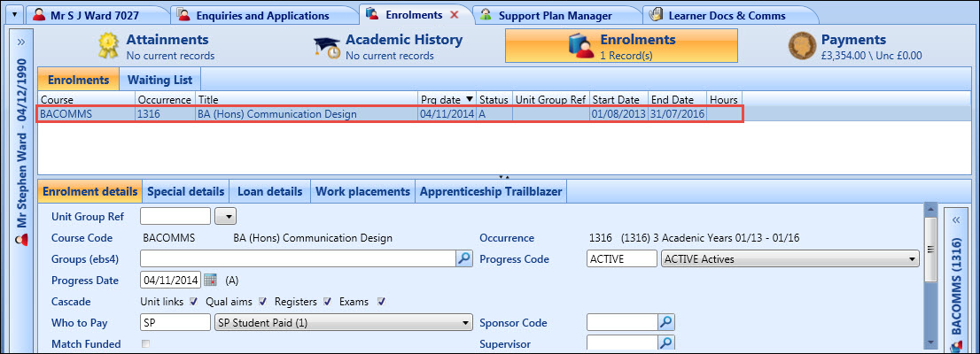Click learner icon on Stephen Ward sidebar
980x354 pixels.
(20, 240)
